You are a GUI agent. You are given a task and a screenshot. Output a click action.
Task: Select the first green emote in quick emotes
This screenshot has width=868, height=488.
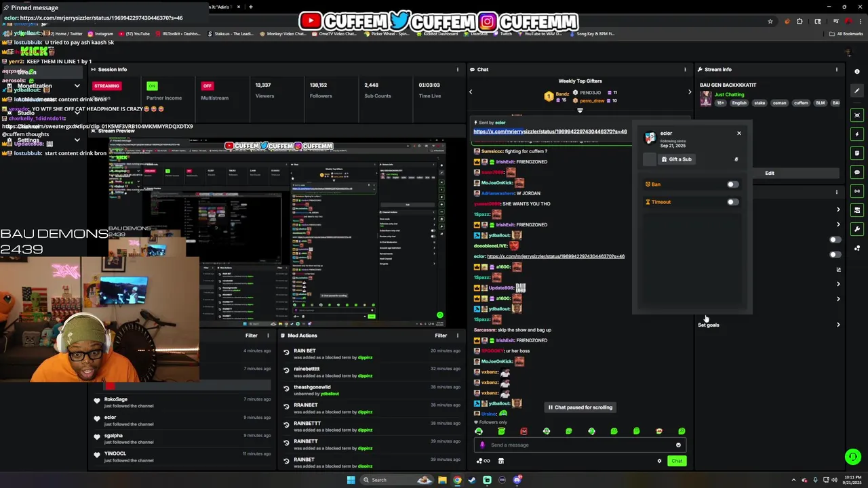click(479, 431)
